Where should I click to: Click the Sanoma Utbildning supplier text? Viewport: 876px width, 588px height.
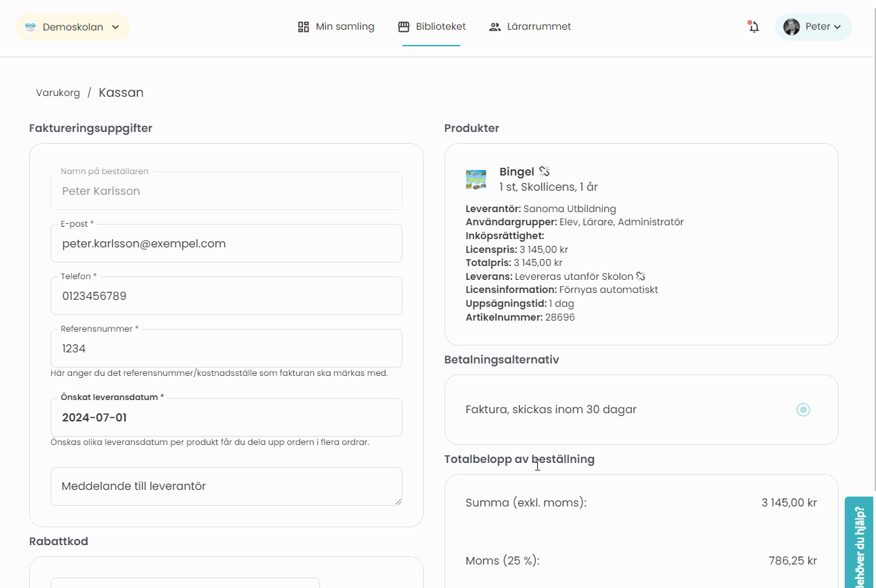tap(570, 209)
